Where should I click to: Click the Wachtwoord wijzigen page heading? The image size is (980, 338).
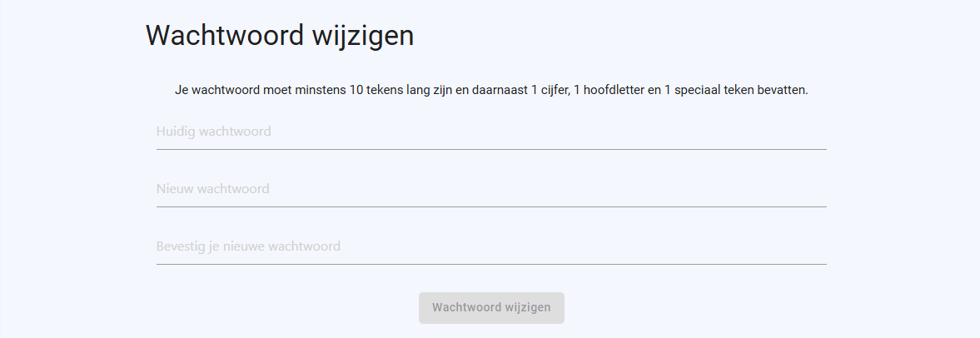coord(280,36)
